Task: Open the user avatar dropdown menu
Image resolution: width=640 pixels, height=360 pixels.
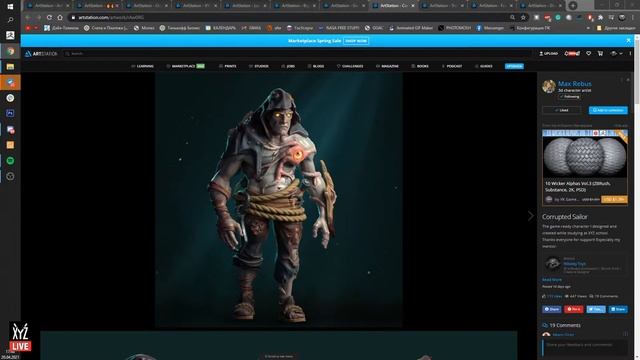Action: tap(616, 53)
